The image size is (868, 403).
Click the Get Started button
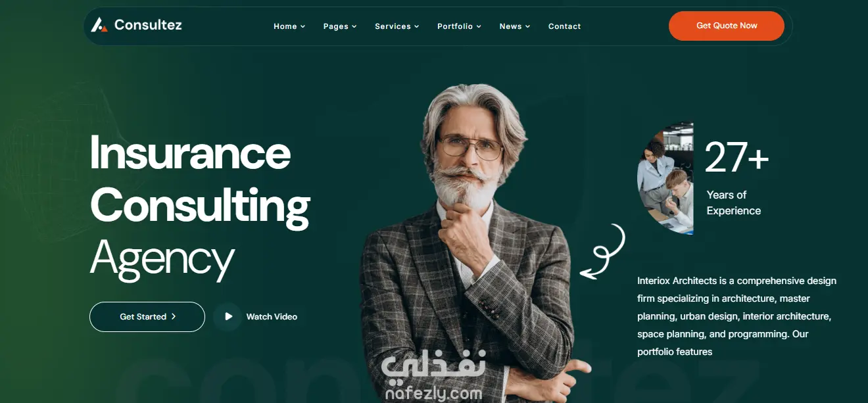click(x=147, y=317)
